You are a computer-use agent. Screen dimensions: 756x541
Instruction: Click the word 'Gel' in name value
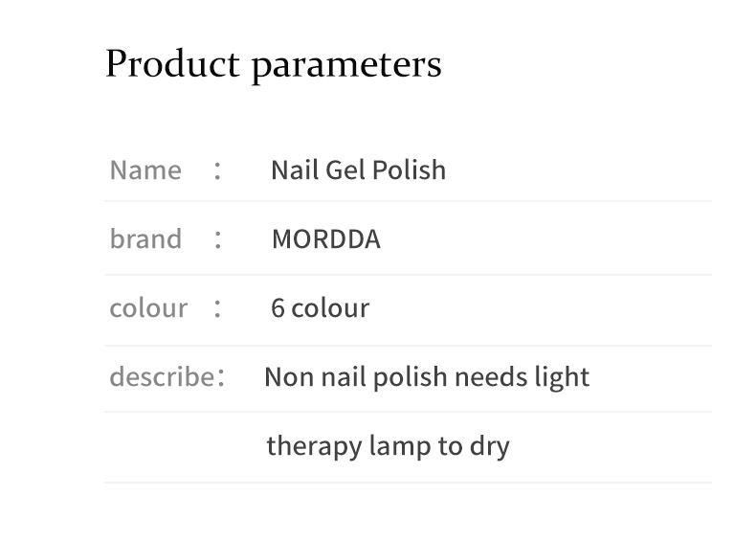(345, 169)
